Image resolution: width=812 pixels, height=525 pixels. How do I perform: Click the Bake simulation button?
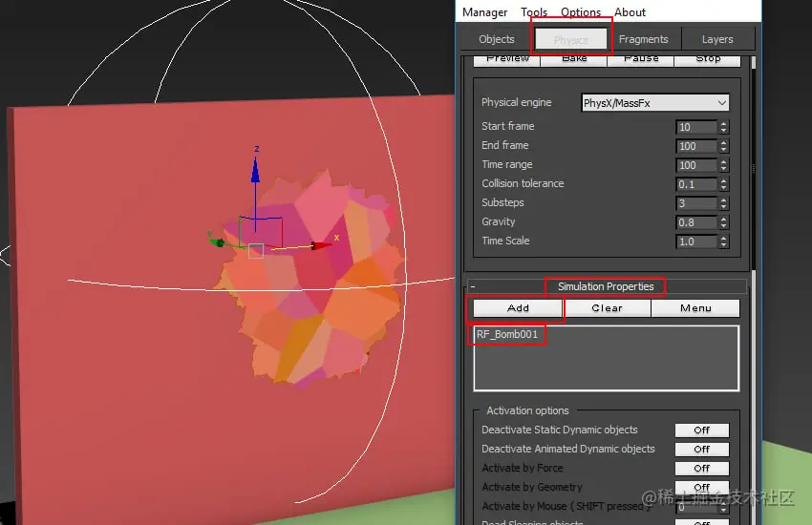574,60
